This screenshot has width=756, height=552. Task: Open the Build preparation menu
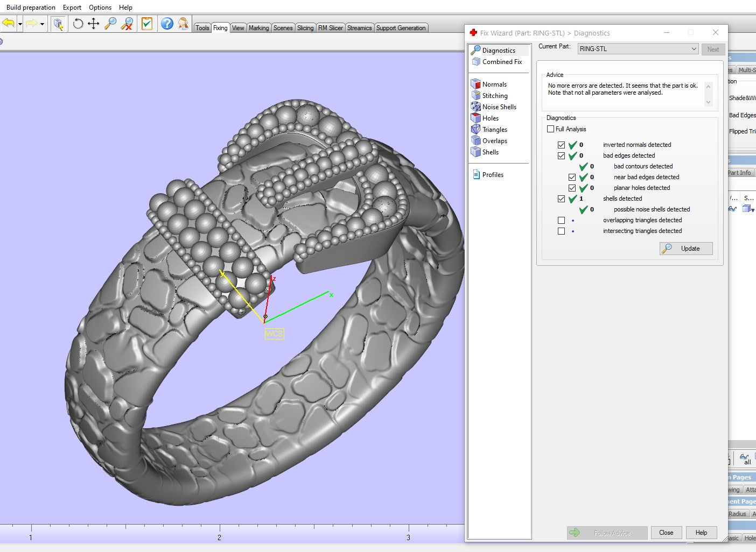(31, 8)
